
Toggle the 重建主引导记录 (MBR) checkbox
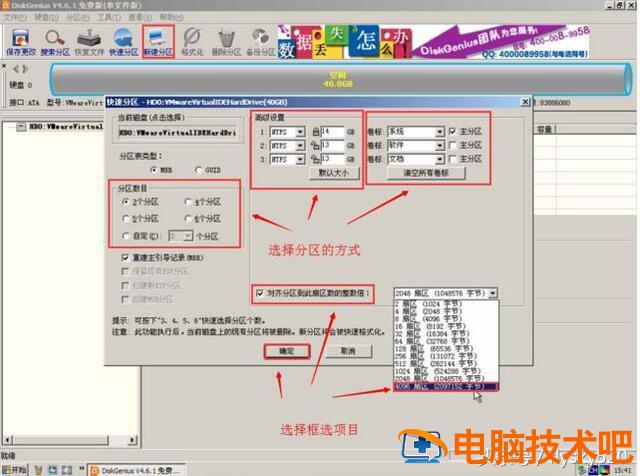pos(125,258)
